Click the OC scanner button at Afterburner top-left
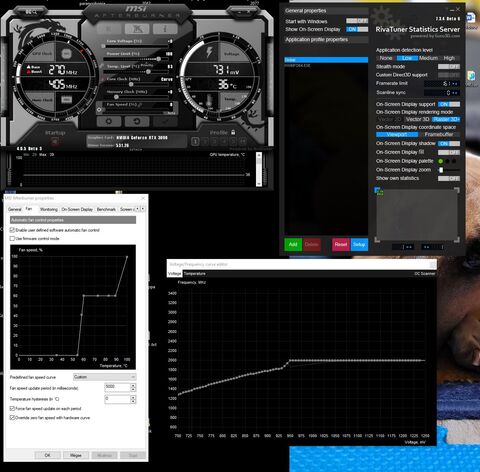 pos(31,12)
